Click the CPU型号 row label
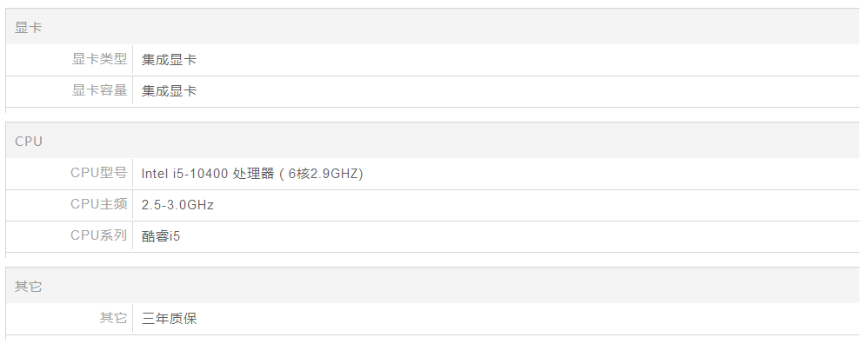868x357 pixels. coord(98,174)
